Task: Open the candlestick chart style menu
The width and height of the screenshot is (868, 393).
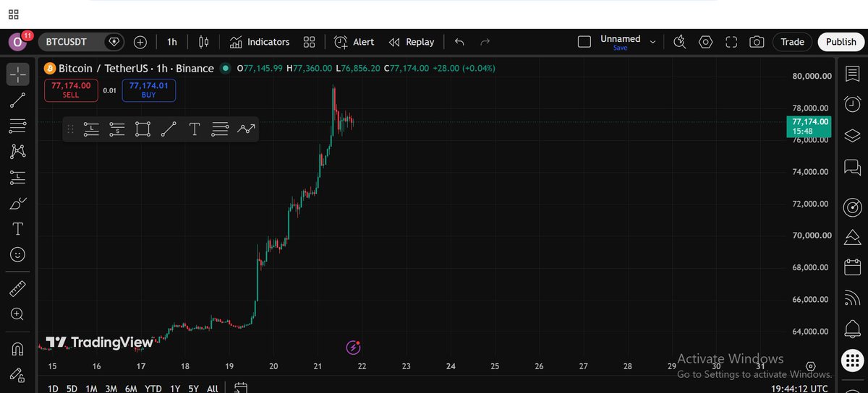Action: [204, 42]
